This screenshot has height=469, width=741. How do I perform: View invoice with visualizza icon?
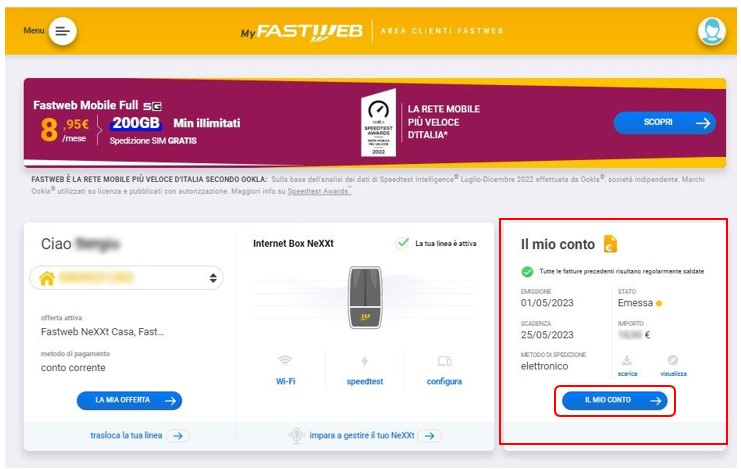coord(673,360)
